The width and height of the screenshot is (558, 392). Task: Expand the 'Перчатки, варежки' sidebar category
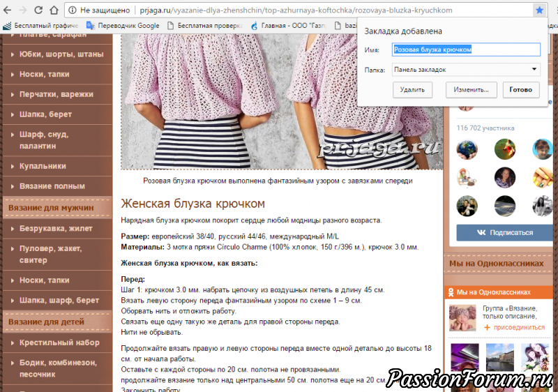tap(56, 94)
